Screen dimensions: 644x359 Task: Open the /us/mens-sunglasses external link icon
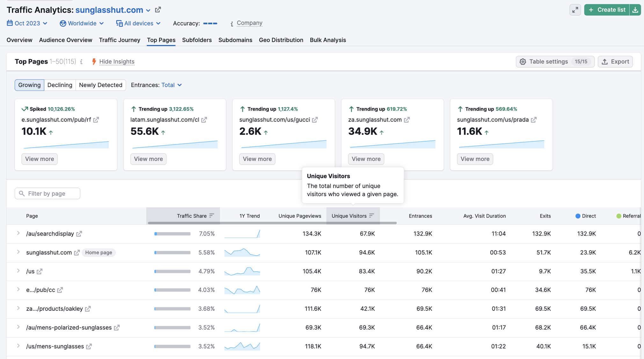[x=89, y=347]
